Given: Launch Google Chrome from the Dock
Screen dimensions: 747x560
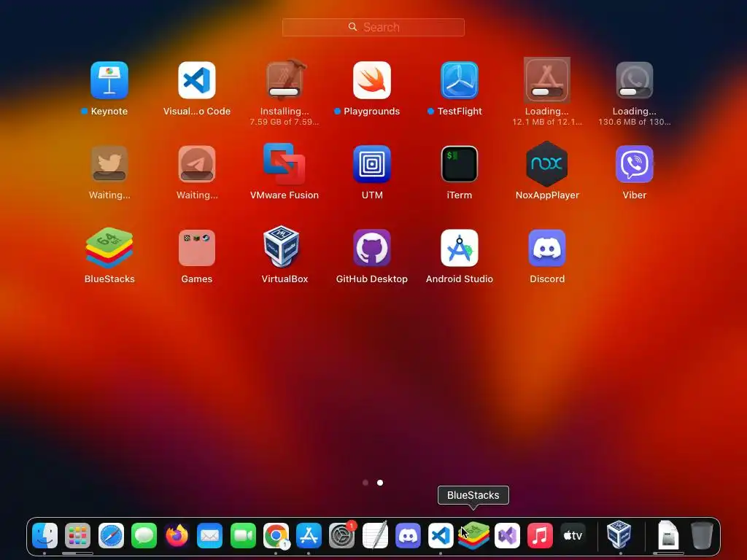Looking at the screenshot, I should coord(276,535).
